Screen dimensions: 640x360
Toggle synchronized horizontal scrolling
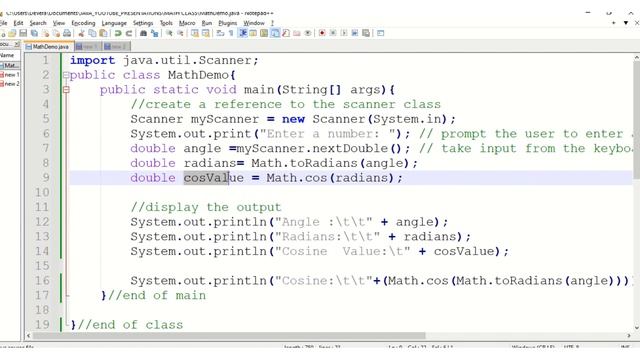[x=206, y=33]
